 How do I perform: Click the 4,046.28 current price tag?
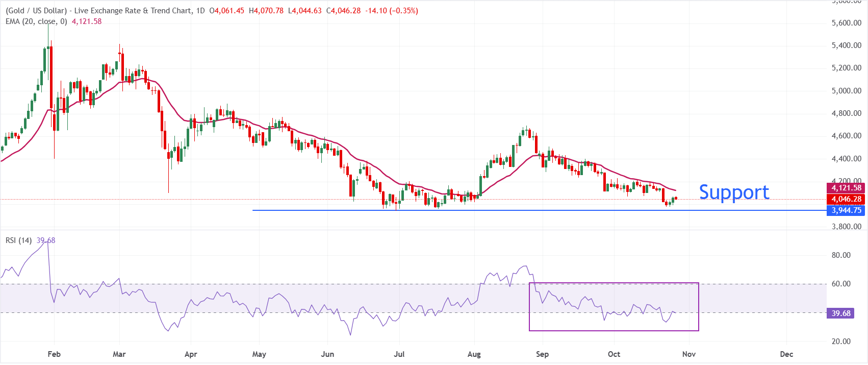coord(846,199)
